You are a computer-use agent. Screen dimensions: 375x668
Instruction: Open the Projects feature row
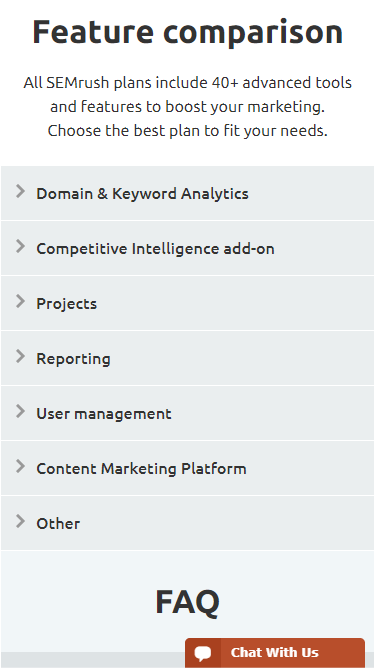point(188,303)
